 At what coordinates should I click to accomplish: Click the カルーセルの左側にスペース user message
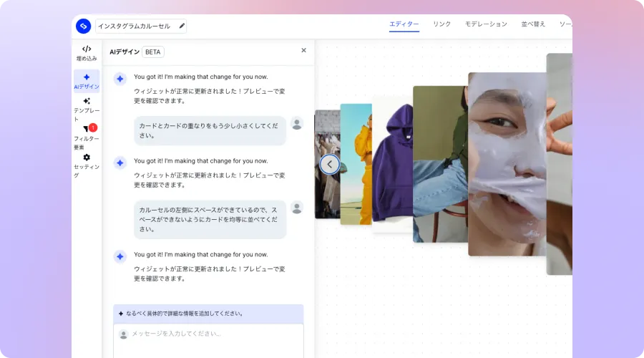(x=210, y=220)
